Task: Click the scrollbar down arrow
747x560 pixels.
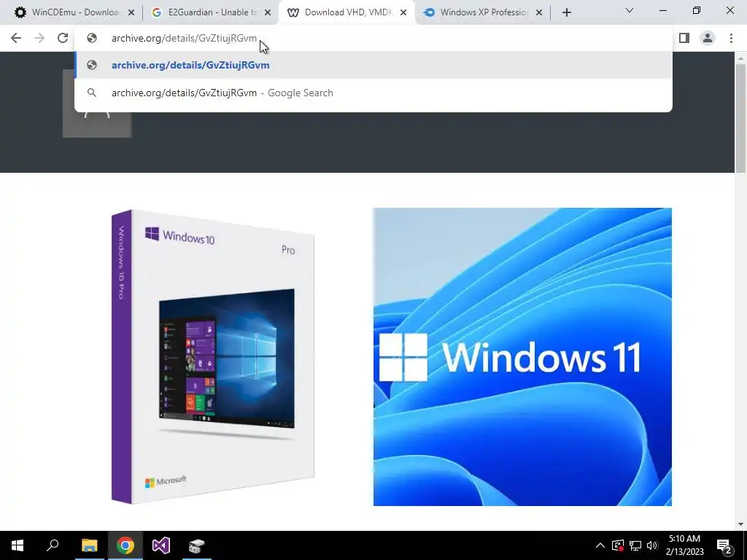Action: (740, 524)
